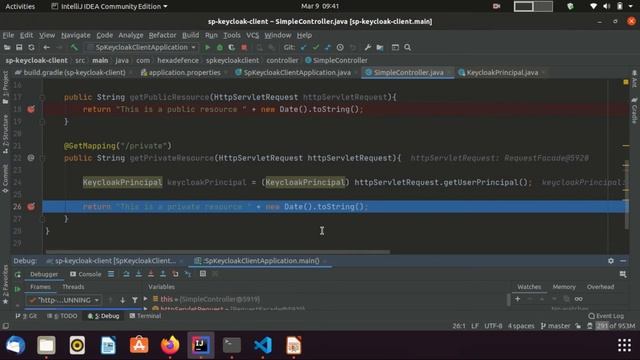
Task: Open TODO tool window button
Action: coord(62,316)
